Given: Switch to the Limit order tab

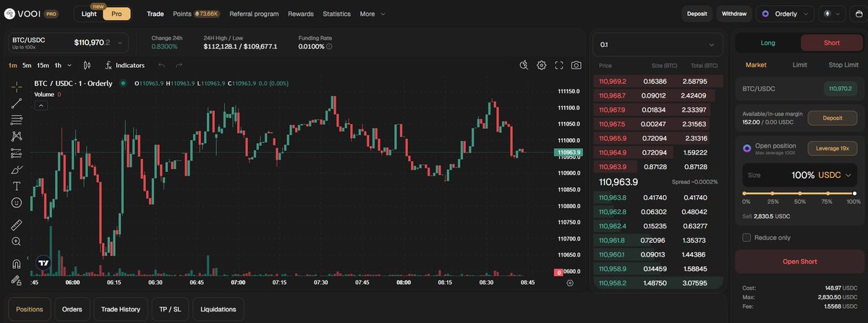Looking at the screenshot, I should pyautogui.click(x=799, y=65).
